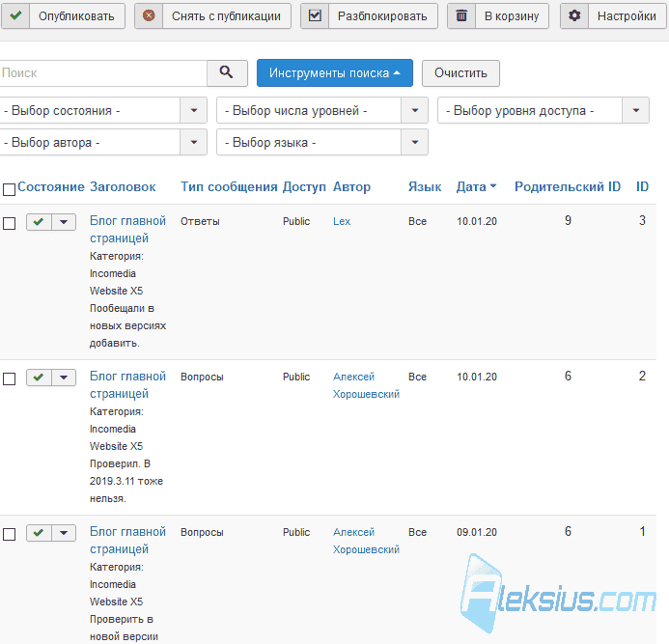
Task: Click the trash bin icon
Action: tap(461, 15)
